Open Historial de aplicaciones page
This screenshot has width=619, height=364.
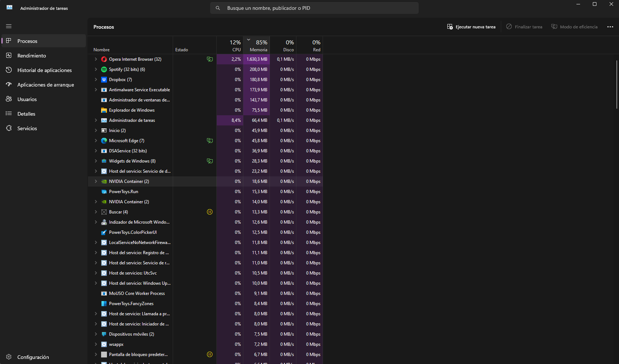click(44, 70)
